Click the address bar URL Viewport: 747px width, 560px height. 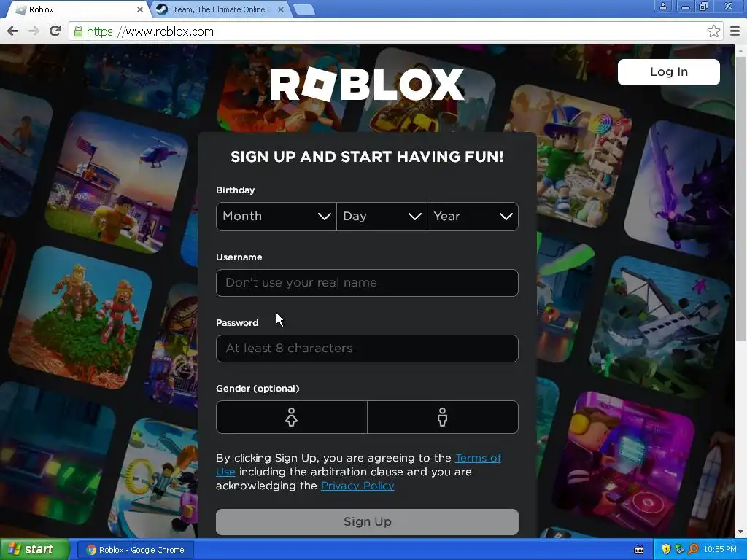coord(150,31)
